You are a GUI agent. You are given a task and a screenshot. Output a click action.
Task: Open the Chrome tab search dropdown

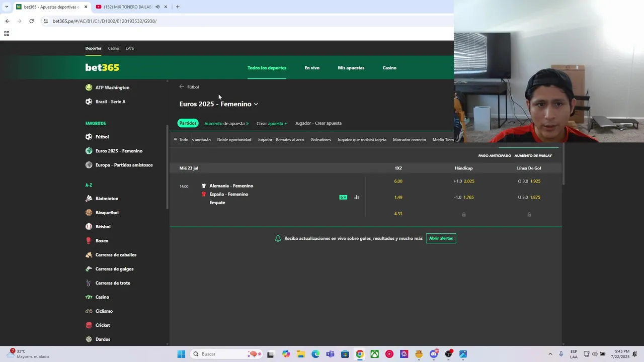(x=7, y=7)
